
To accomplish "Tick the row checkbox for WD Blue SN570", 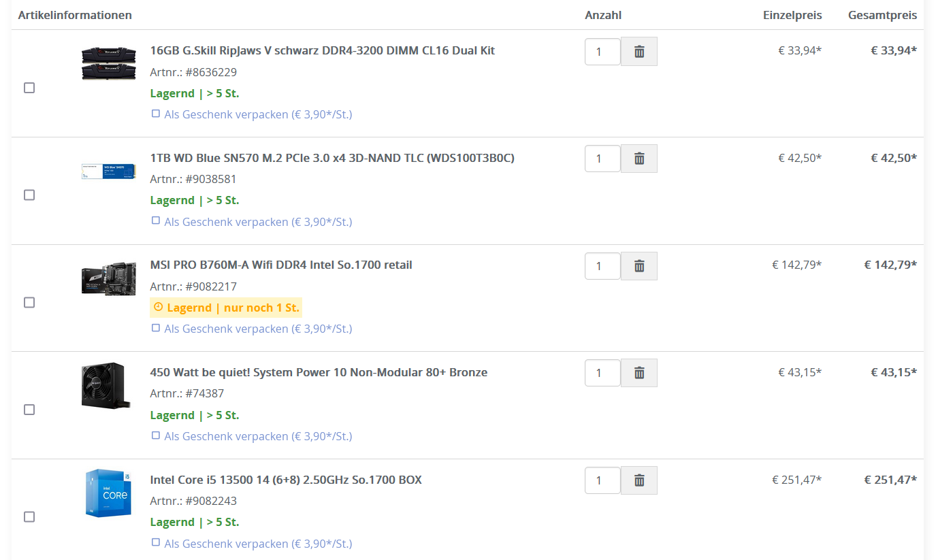I will coord(29,195).
